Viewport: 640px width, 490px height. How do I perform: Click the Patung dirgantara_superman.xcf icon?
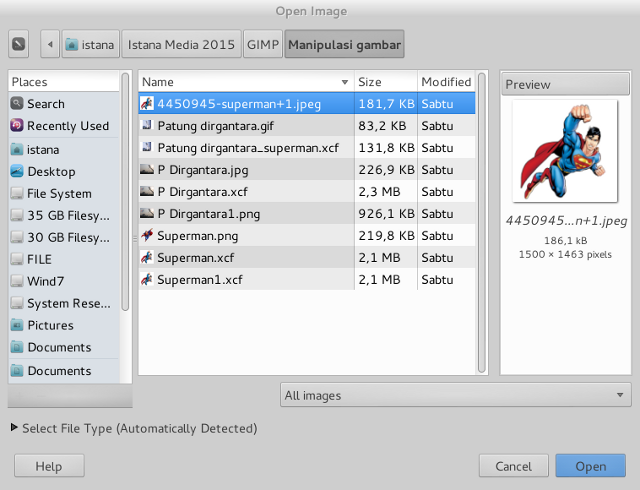(147, 147)
